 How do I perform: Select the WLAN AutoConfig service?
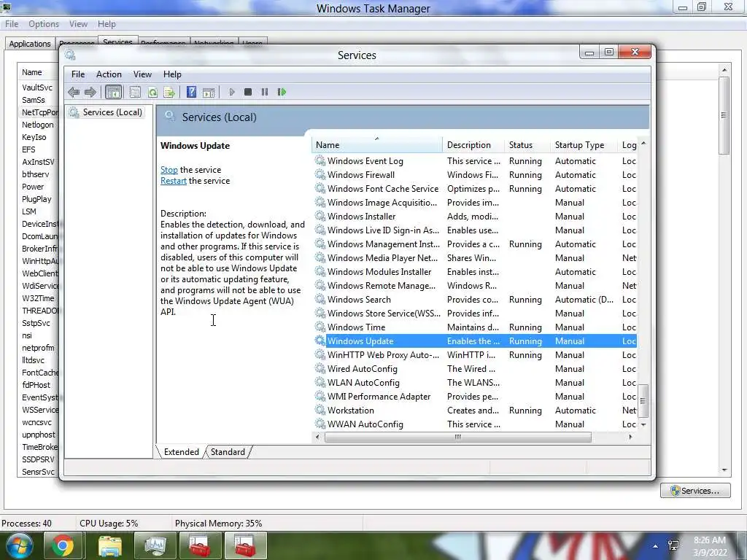(475, 382)
